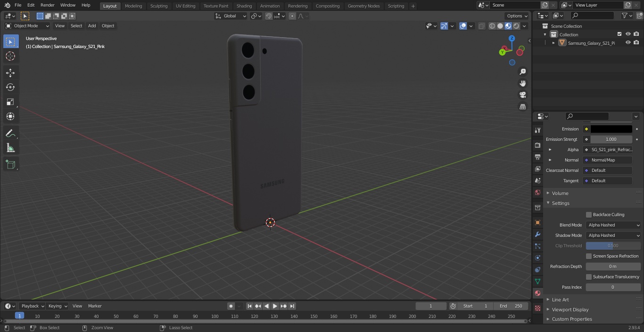Toggle Collection exclude-from-view-layer checkbox
The height and width of the screenshot is (332, 644).
click(x=619, y=34)
